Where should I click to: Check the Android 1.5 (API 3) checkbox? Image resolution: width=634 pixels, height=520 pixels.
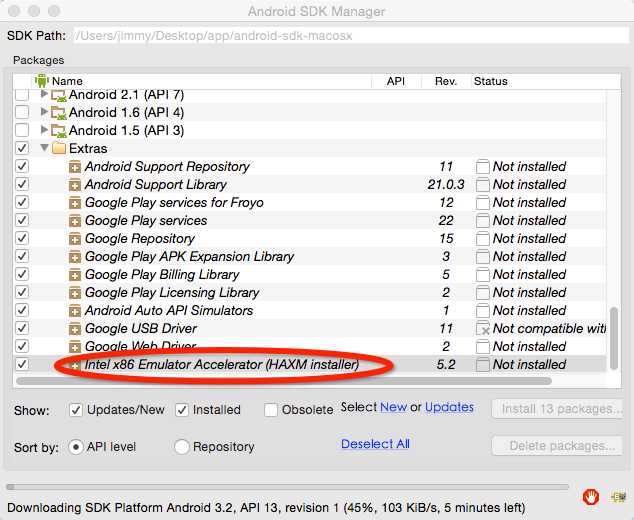click(x=22, y=130)
